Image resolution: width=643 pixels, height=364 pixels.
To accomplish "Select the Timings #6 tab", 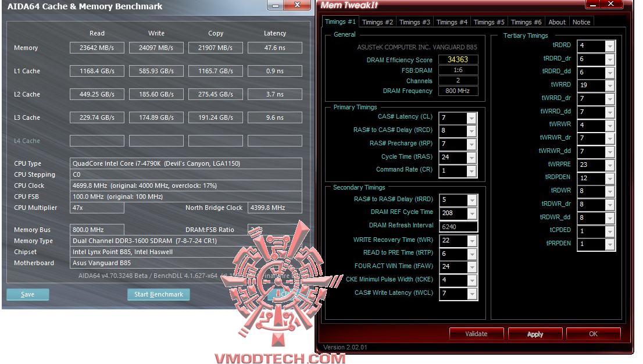I will coord(526,22).
